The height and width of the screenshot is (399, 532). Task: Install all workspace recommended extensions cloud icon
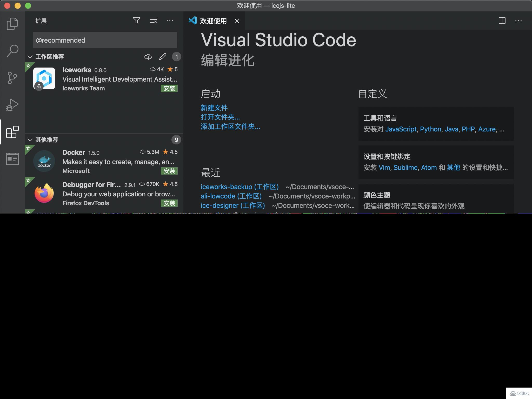[148, 57]
